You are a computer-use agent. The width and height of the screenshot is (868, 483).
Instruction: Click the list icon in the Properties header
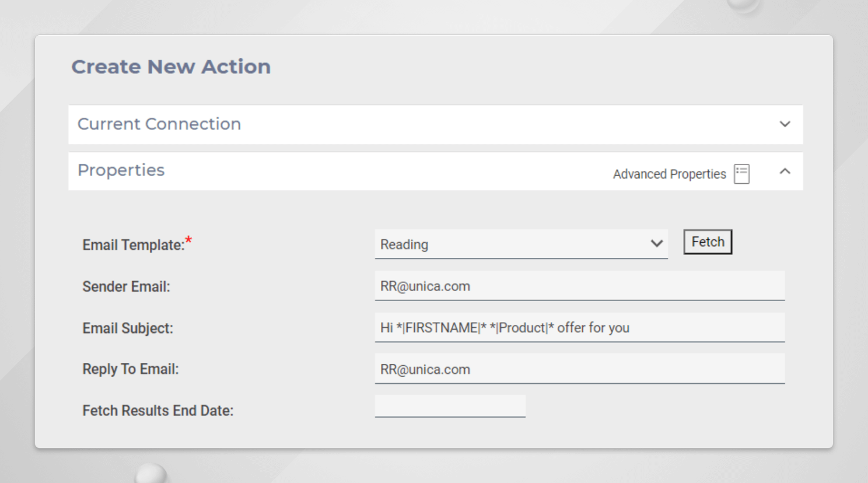pos(741,173)
